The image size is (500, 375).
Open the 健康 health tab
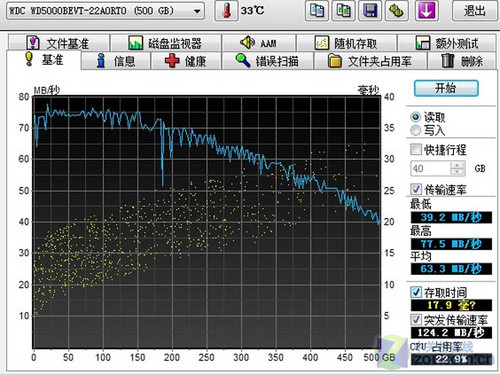pos(186,61)
